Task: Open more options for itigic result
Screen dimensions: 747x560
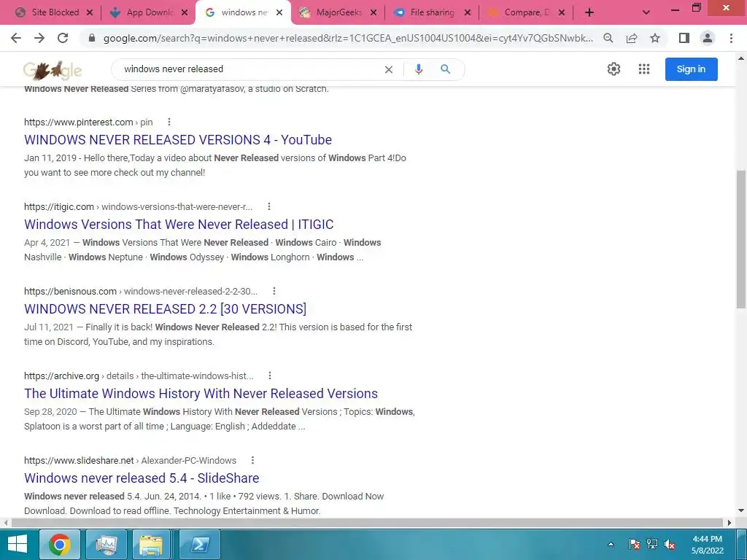Action: 269,206
